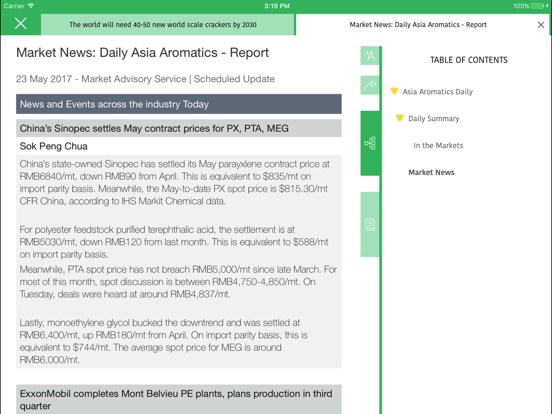Go to the In the Markets section
Screen dimensions: 552x414
[438, 145]
